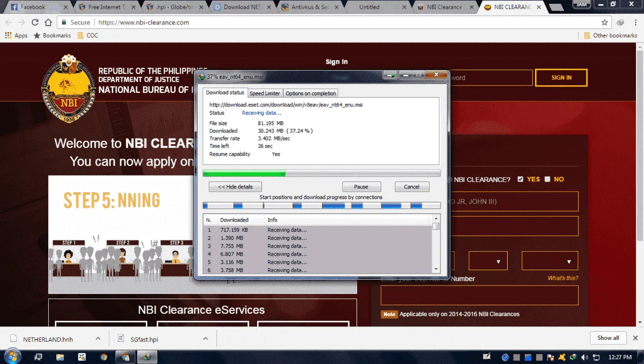Click the old NBI ID number input field

point(479,295)
